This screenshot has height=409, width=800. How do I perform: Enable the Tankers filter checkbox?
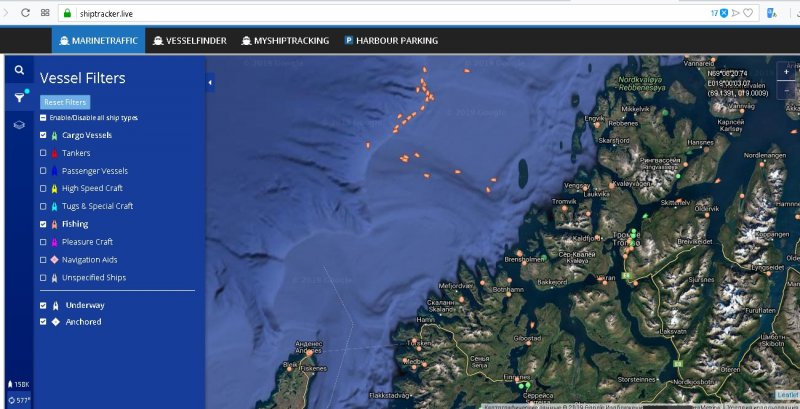[x=43, y=153]
